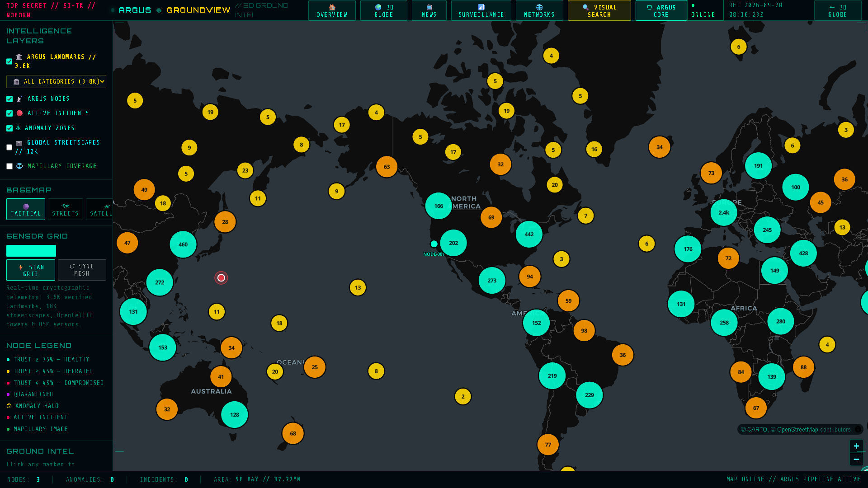Select the Tactical basemap

click(26, 209)
